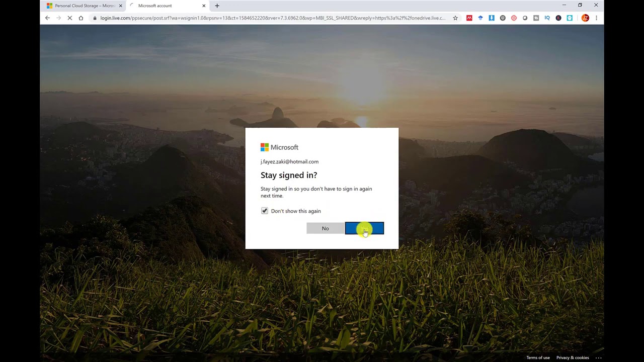Open the red two-figure extension icon
This screenshot has width=644, height=362.
coord(469,18)
